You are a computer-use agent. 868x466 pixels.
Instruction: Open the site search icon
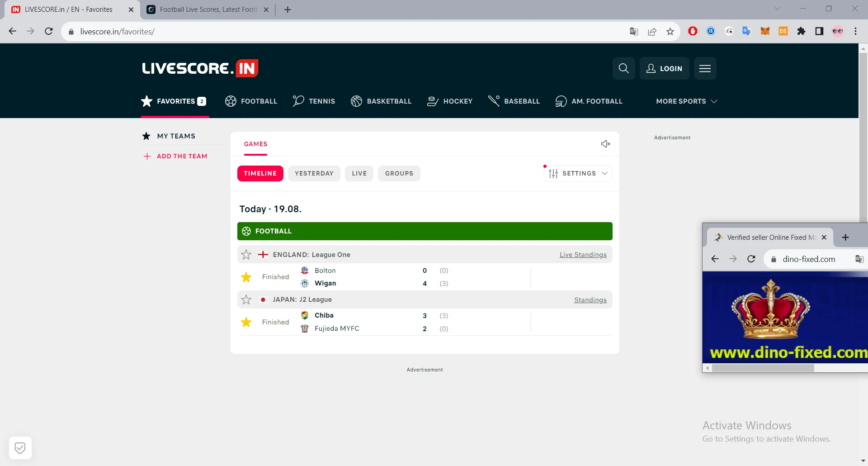pyautogui.click(x=624, y=68)
